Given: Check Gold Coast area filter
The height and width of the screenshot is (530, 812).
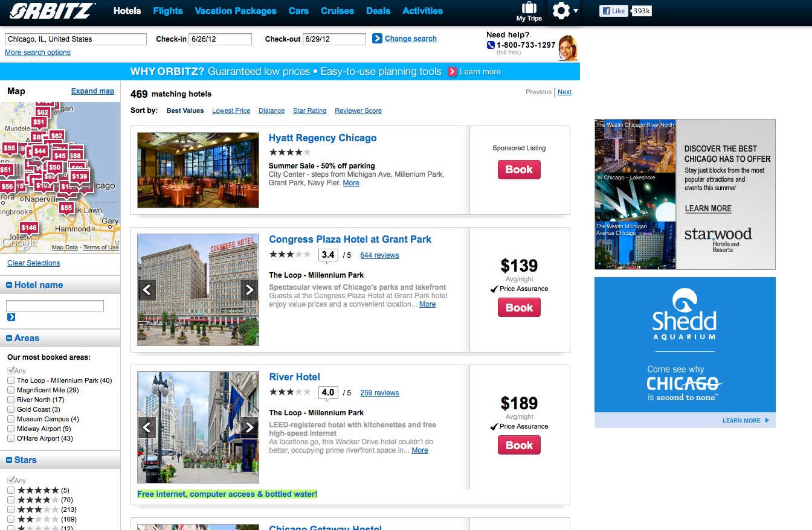Looking at the screenshot, I should (x=11, y=409).
